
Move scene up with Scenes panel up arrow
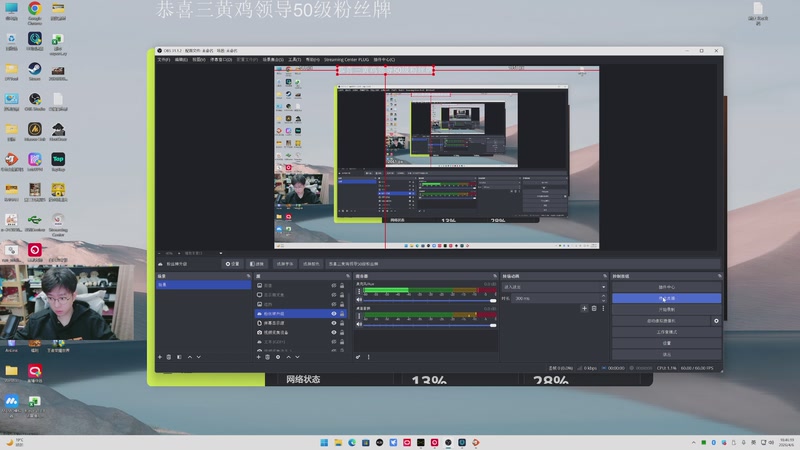[190, 357]
